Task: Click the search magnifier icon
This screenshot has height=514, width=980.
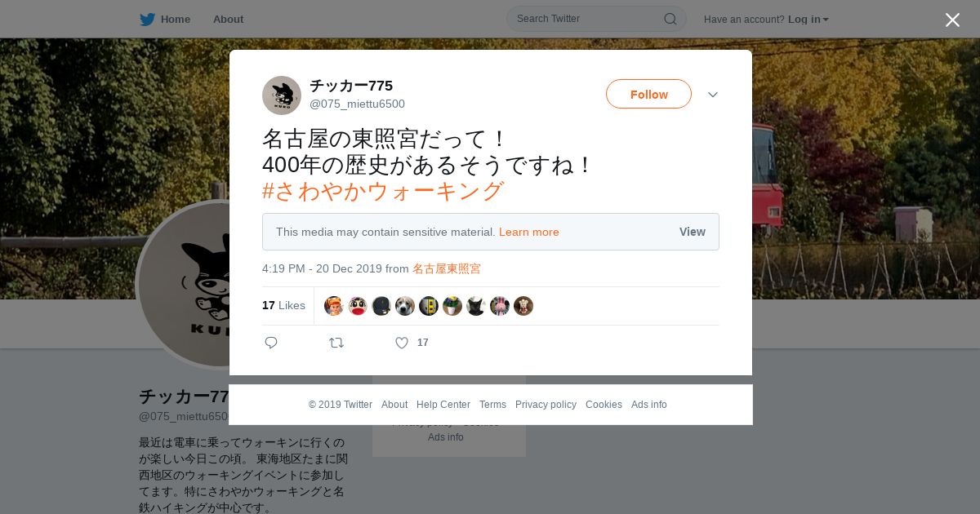Action: tap(670, 19)
